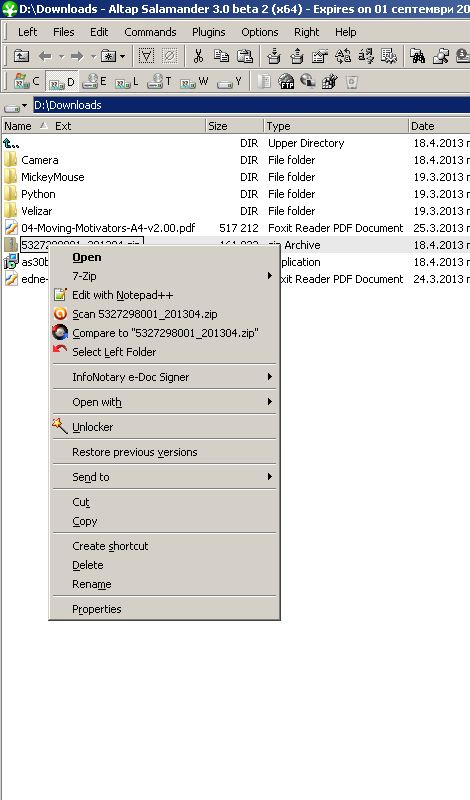Click the network plugin globe icon

click(308, 81)
